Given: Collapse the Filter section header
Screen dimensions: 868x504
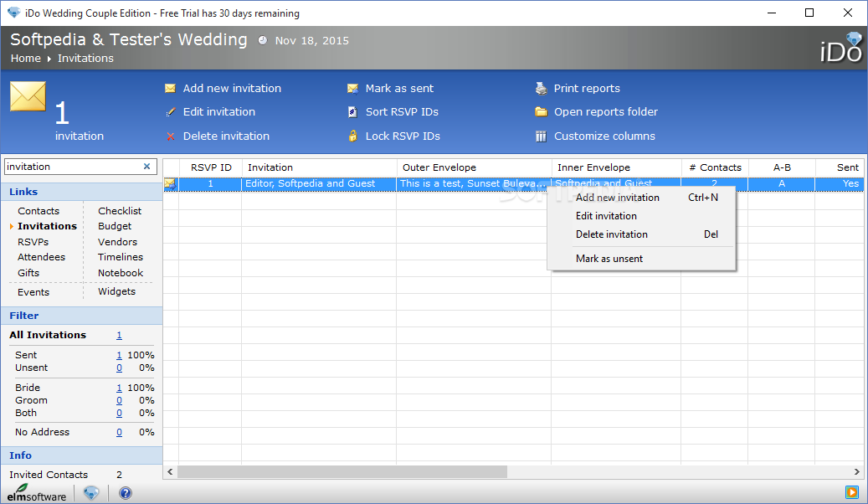Looking at the screenshot, I should (82, 316).
